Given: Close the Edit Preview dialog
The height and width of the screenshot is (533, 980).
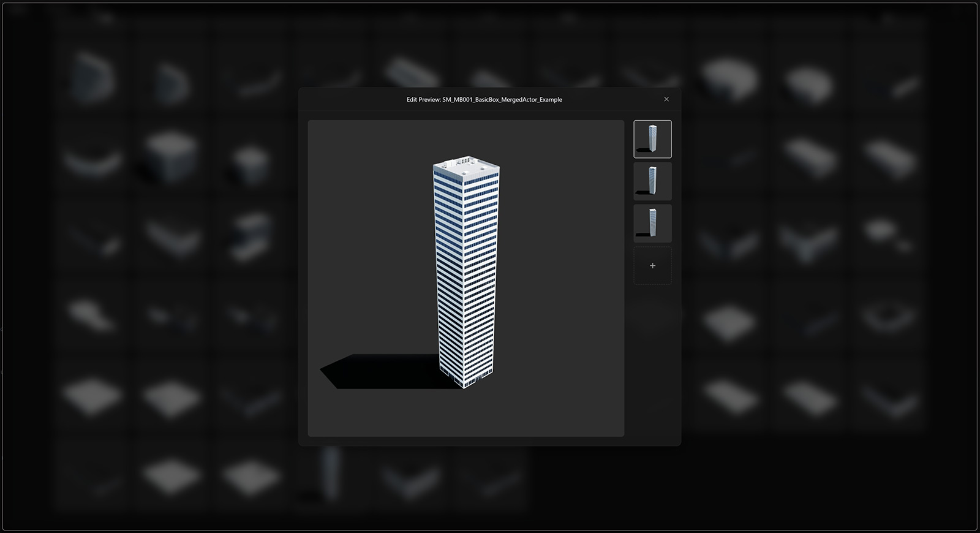Looking at the screenshot, I should (666, 99).
